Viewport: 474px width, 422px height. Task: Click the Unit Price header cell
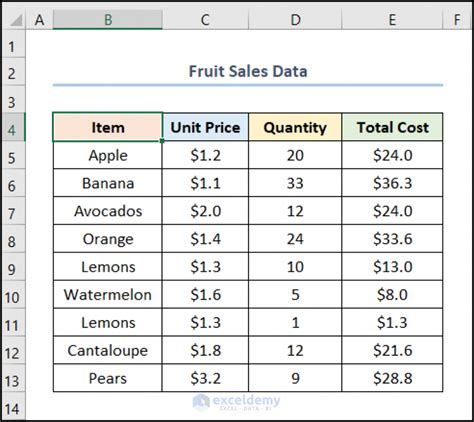point(205,127)
